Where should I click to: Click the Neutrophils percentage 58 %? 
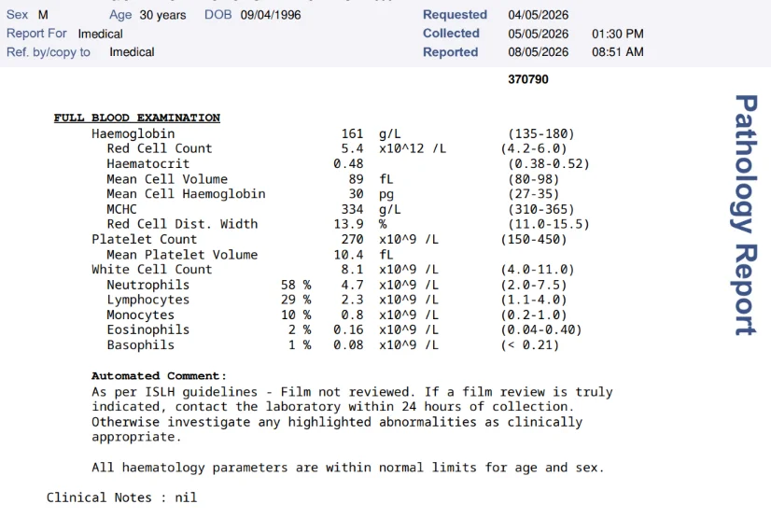[296, 285]
